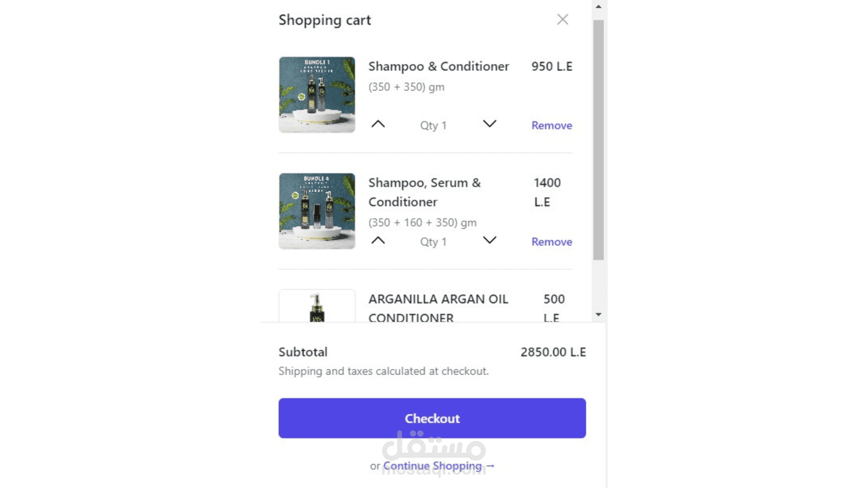Proceed with the Checkout button

432,418
